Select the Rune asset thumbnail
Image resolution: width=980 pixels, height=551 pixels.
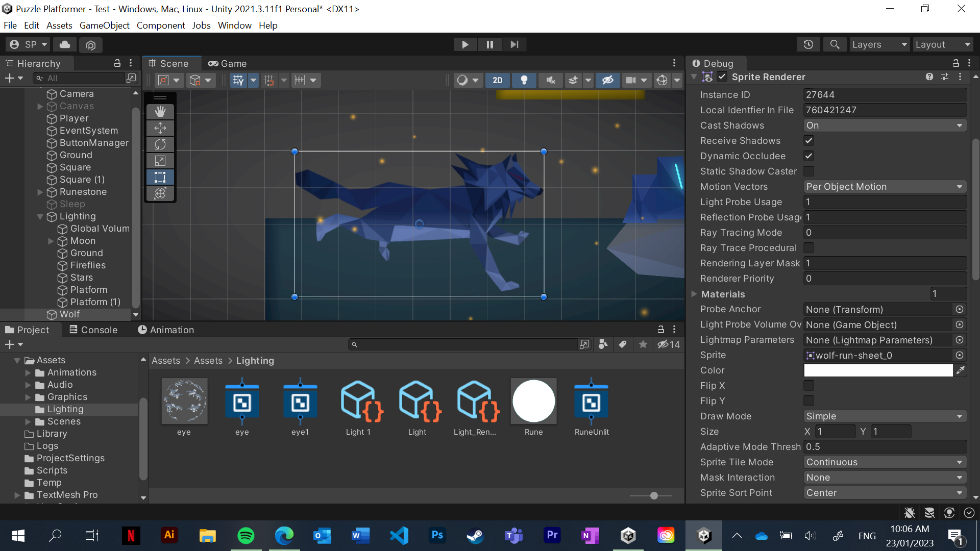(533, 402)
